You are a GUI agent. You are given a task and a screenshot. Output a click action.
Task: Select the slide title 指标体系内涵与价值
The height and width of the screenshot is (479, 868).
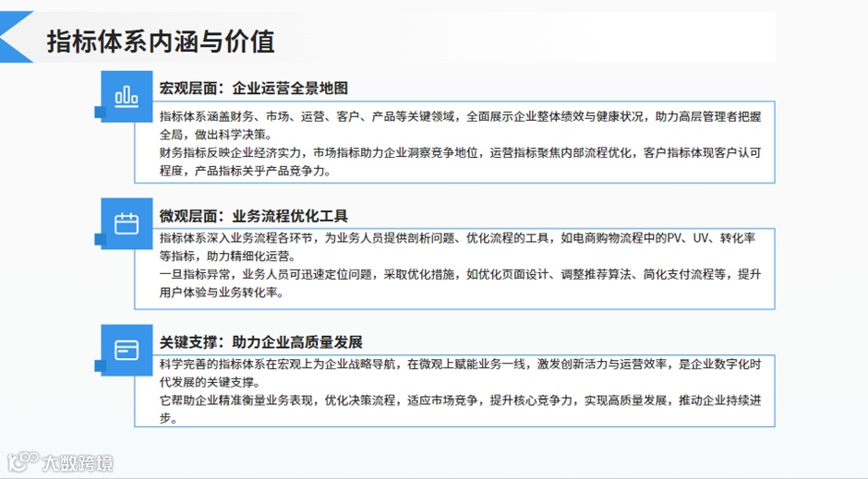161,42
